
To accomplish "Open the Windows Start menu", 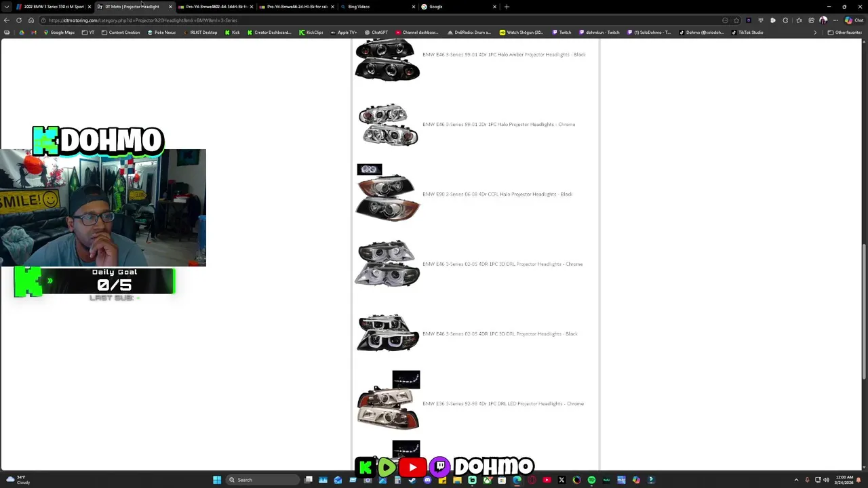I will click(217, 480).
